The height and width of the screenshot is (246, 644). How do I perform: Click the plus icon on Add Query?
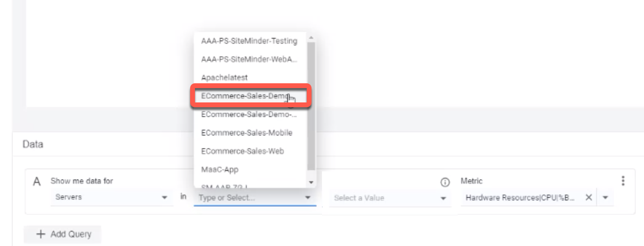pyautogui.click(x=35, y=235)
